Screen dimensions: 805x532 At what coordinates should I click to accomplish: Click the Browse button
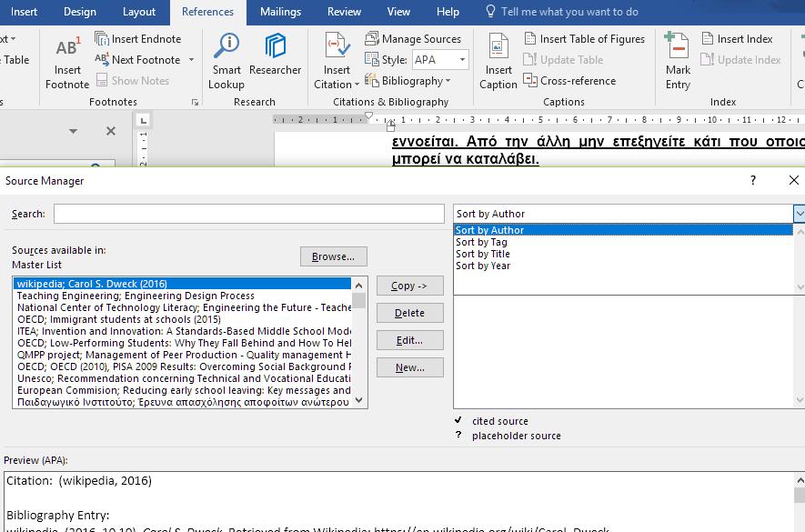(x=334, y=256)
